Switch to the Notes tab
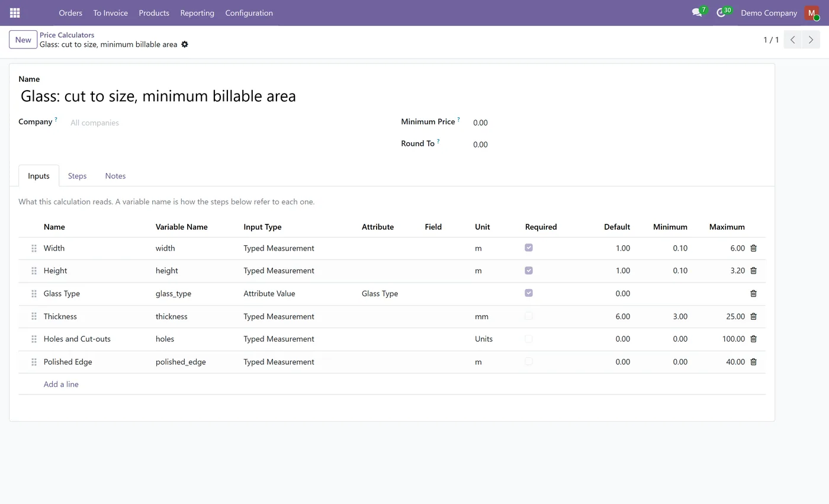829x504 pixels. point(115,176)
